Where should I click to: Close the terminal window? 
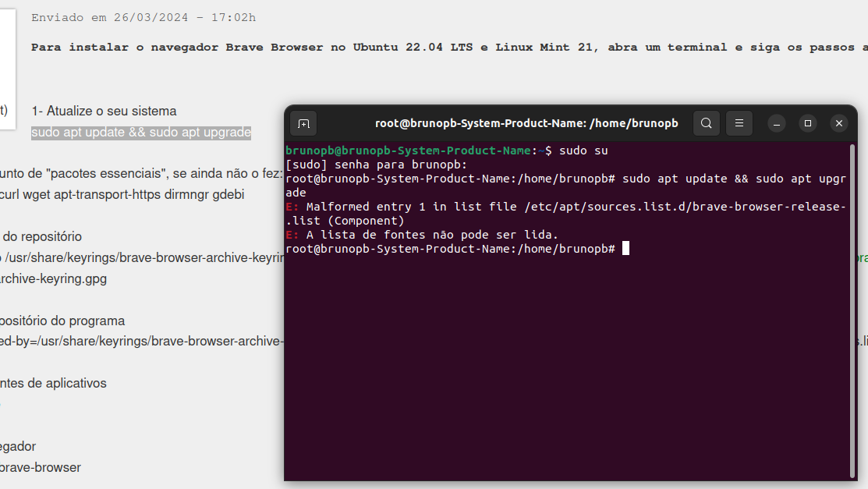pyautogui.click(x=839, y=123)
